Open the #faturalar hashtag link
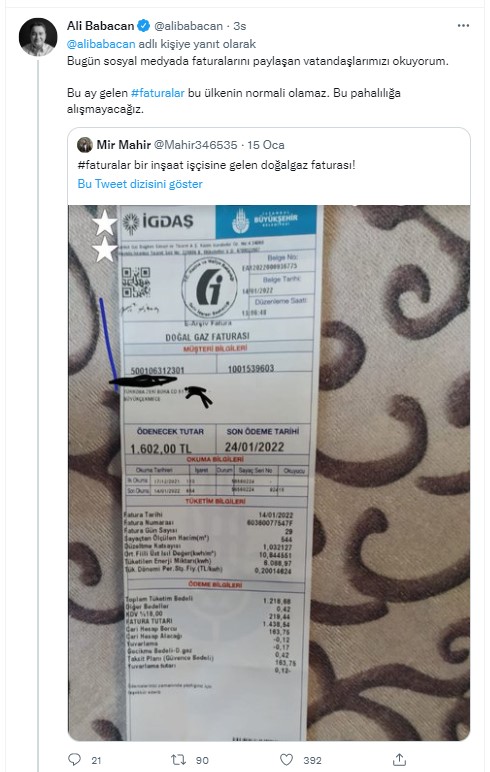 [x=158, y=93]
